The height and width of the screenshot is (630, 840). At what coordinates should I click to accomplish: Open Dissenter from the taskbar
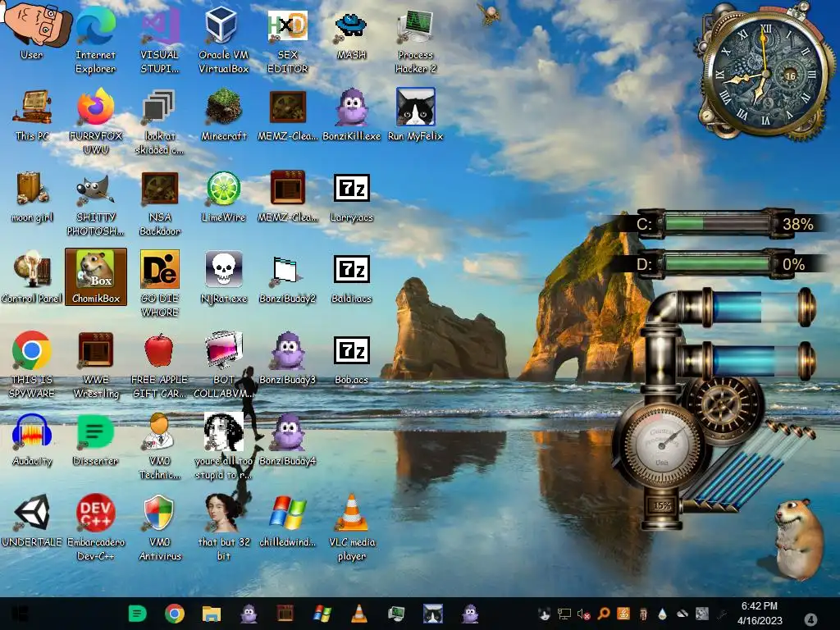click(137, 614)
